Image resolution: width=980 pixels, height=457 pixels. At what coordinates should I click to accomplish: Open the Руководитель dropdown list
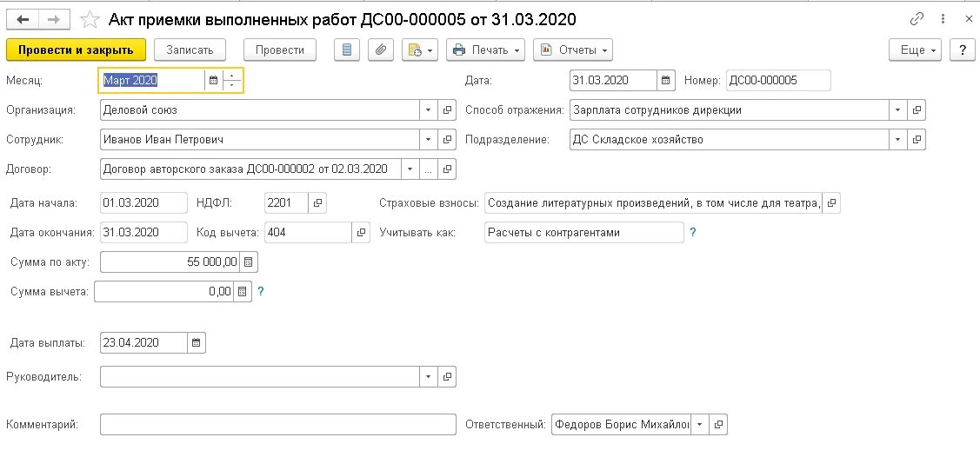429,377
